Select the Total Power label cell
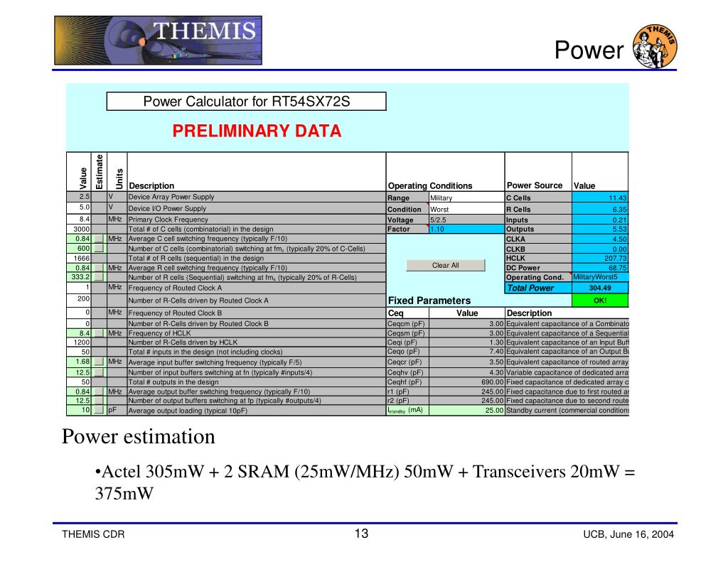 pyautogui.click(x=538, y=288)
